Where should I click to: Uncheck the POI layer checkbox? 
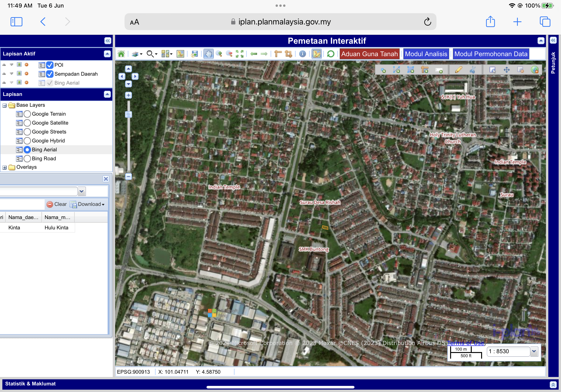point(50,65)
